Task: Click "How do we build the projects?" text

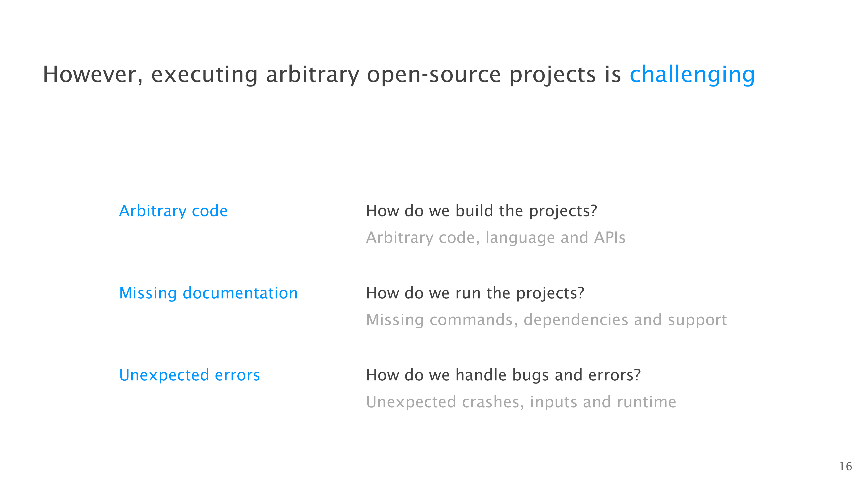Action: pyautogui.click(x=482, y=211)
